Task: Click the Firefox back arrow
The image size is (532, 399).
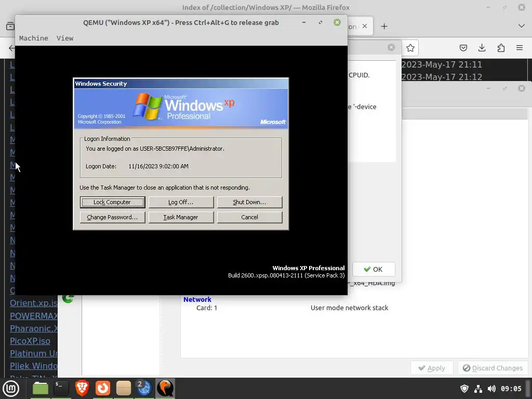Action: (11, 48)
